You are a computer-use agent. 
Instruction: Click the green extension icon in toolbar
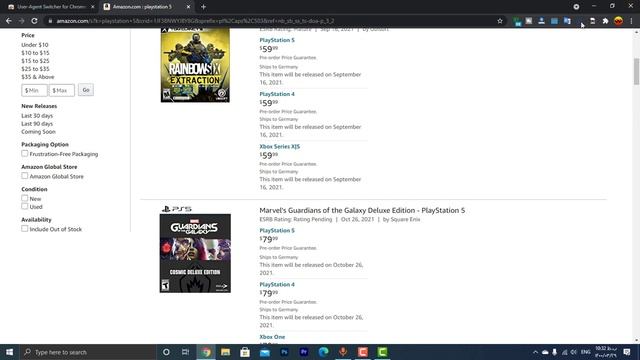pyautogui.click(x=517, y=21)
